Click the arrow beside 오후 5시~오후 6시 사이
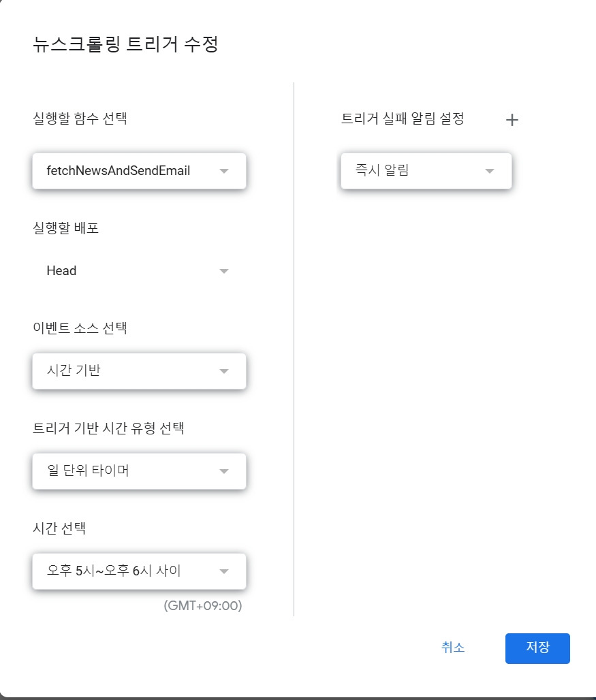The width and height of the screenshot is (596, 700). [224, 571]
